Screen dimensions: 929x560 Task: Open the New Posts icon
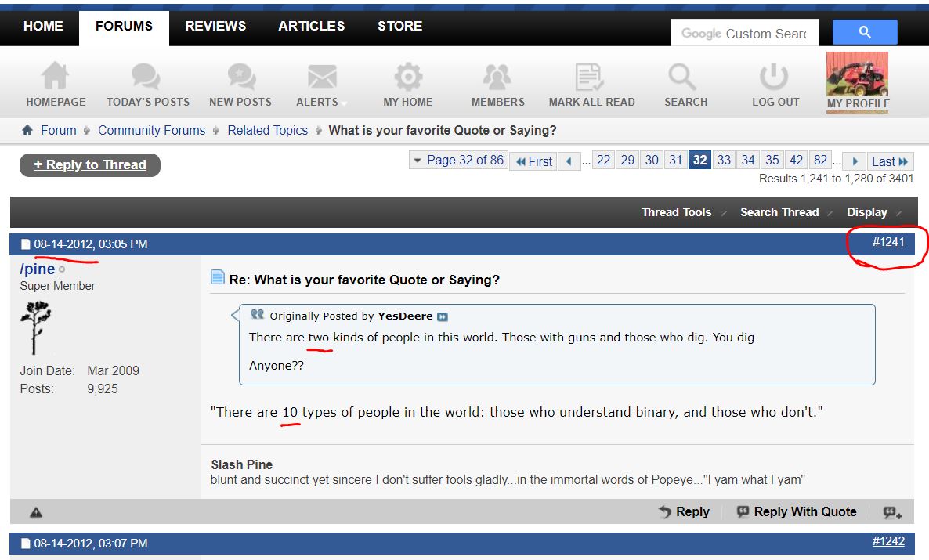coord(240,78)
